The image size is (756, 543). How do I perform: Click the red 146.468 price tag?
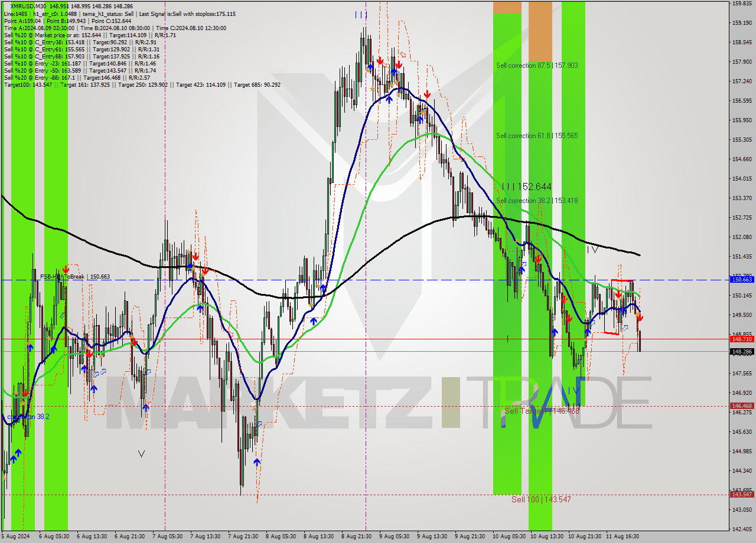click(x=742, y=406)
